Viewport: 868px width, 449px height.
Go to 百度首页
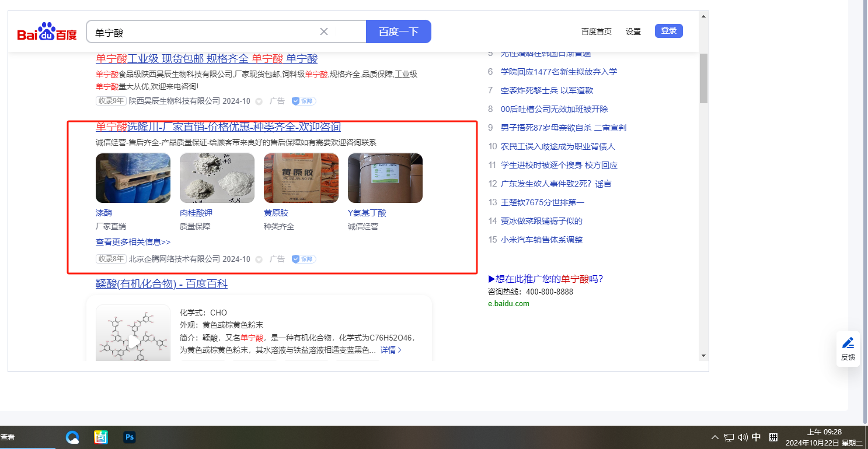(x=597, y=31)
